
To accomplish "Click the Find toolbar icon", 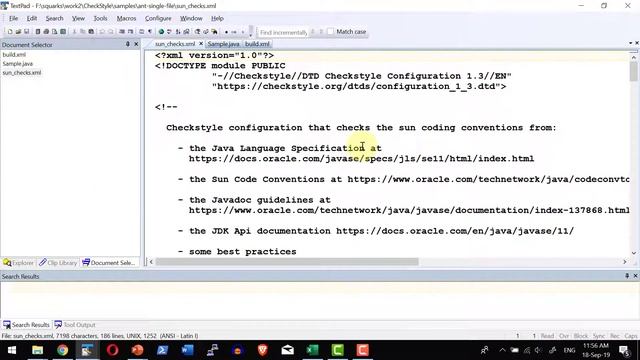I will (197, 31).
